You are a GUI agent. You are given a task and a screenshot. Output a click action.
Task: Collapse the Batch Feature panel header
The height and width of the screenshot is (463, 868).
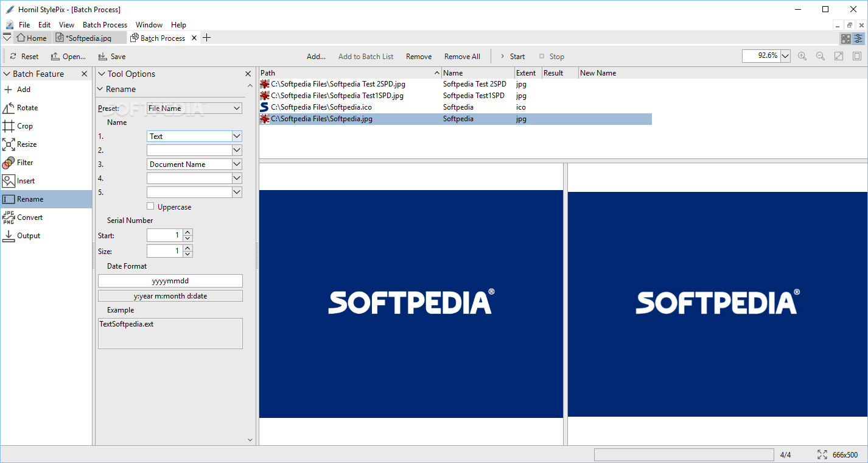7,74
